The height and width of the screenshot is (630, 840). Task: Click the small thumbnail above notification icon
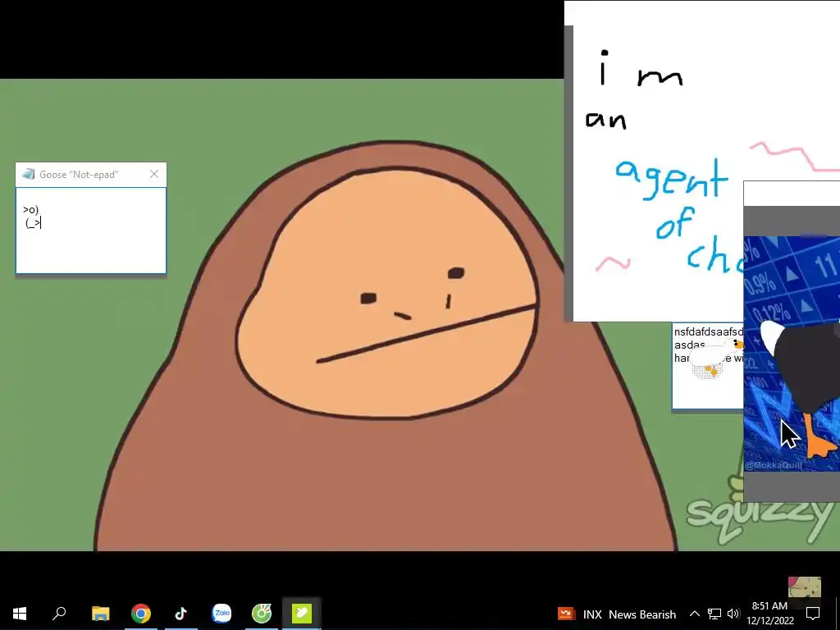click(804, 588)
